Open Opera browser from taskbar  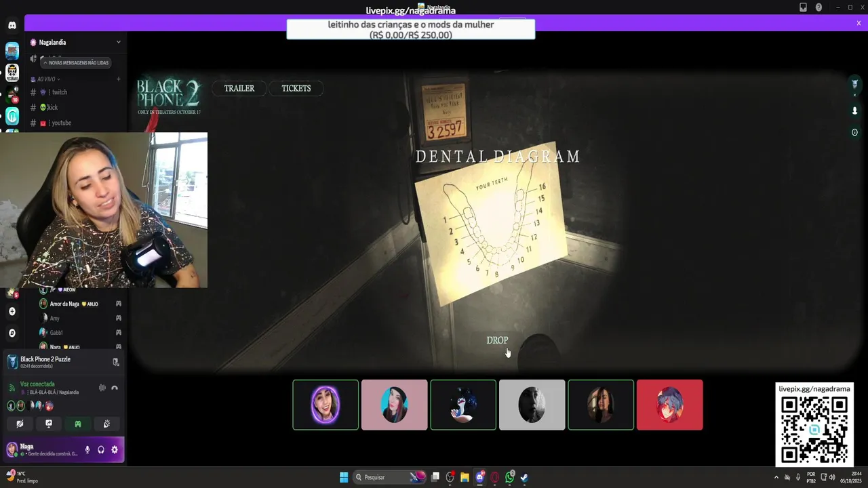pyautogui.click(x=494, y=477)
